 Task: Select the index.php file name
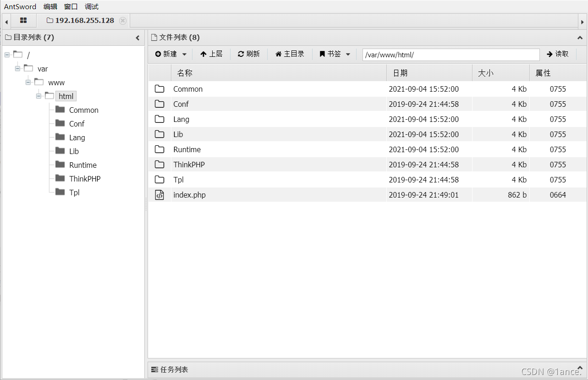(189, 195)
